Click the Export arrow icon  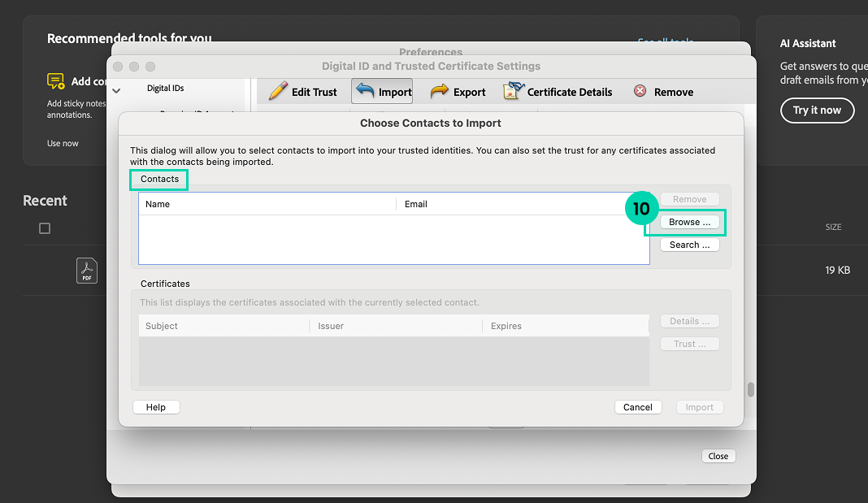pyautogui.click(x=440, y=92)
